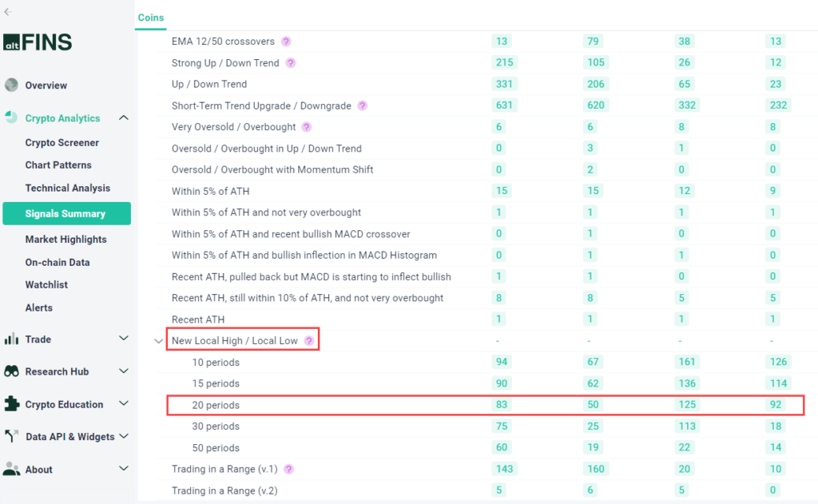Go to Crypto Screener page

point(62,143)
